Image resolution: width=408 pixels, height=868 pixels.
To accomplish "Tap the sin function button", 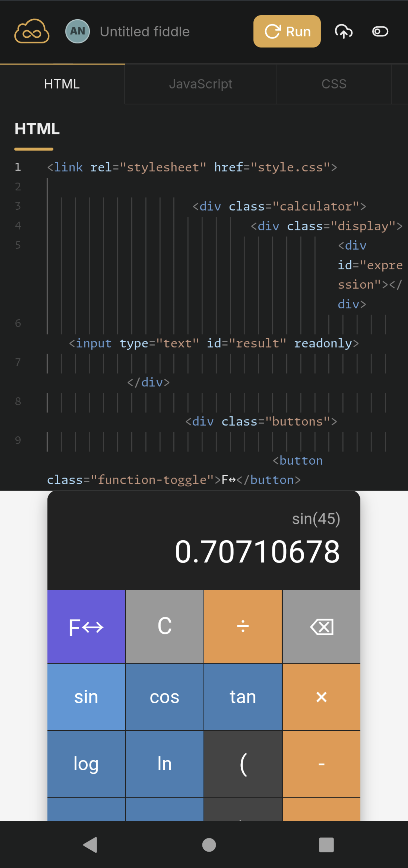I will click(86, 697).
